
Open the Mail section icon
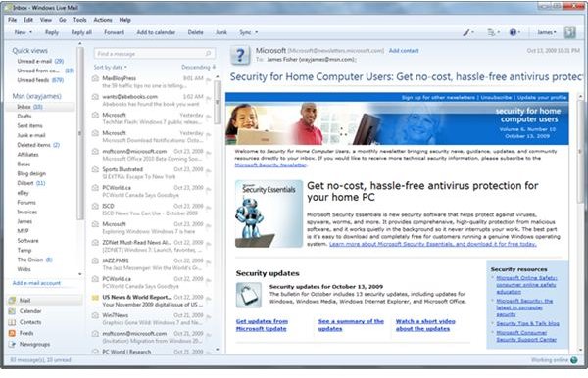click(12, 300)
